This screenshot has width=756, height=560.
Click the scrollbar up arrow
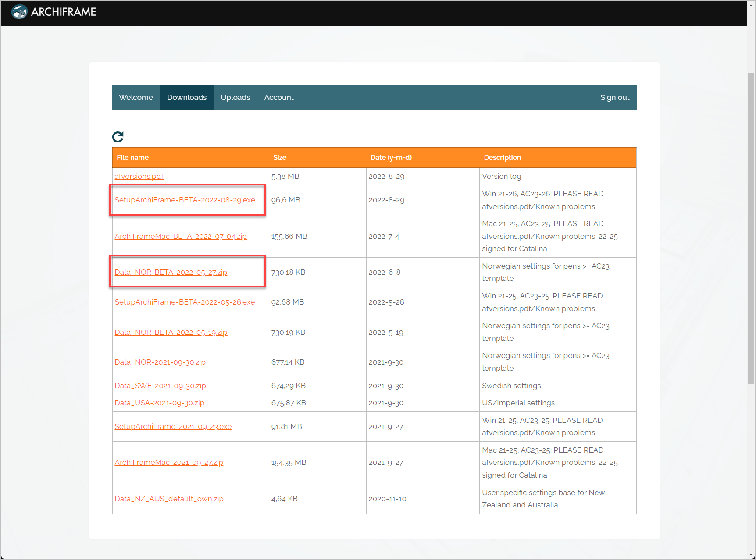tap(751, 5)
